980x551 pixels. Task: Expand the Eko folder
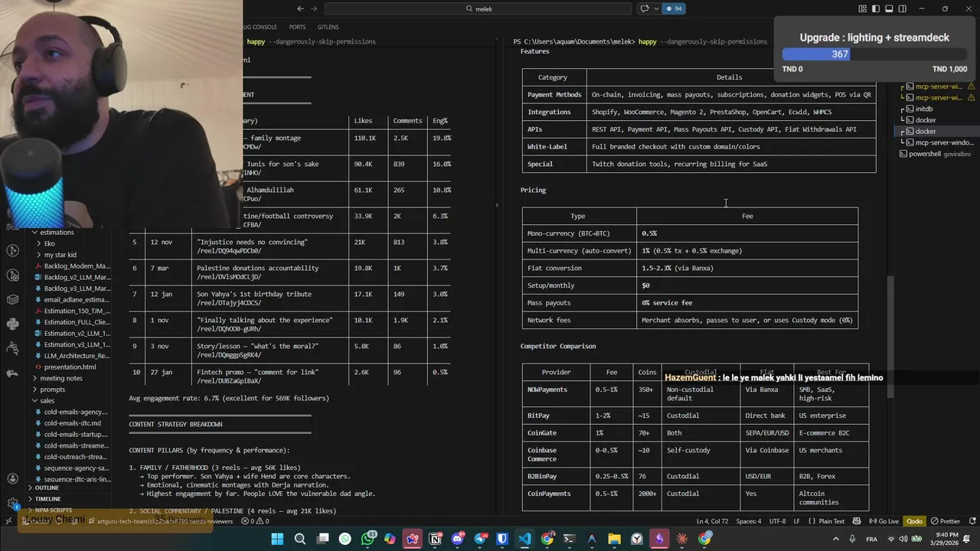[x=47, y=243]
